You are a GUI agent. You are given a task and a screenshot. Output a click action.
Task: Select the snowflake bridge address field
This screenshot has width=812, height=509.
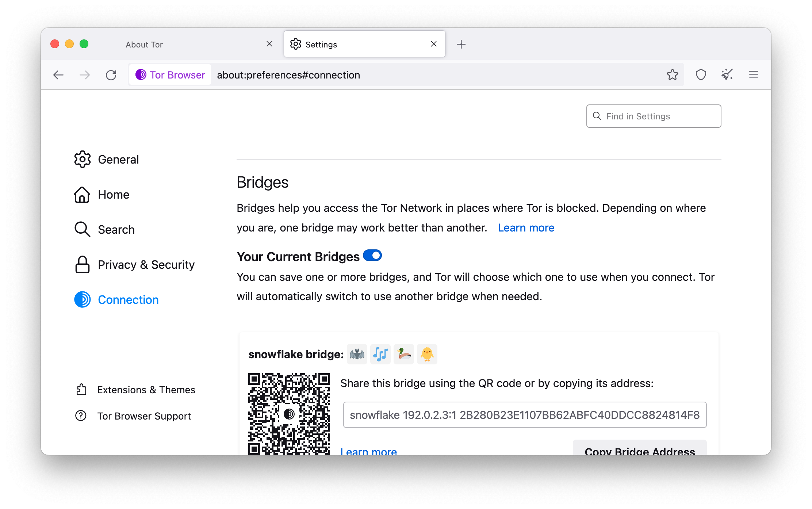point(525,415)
